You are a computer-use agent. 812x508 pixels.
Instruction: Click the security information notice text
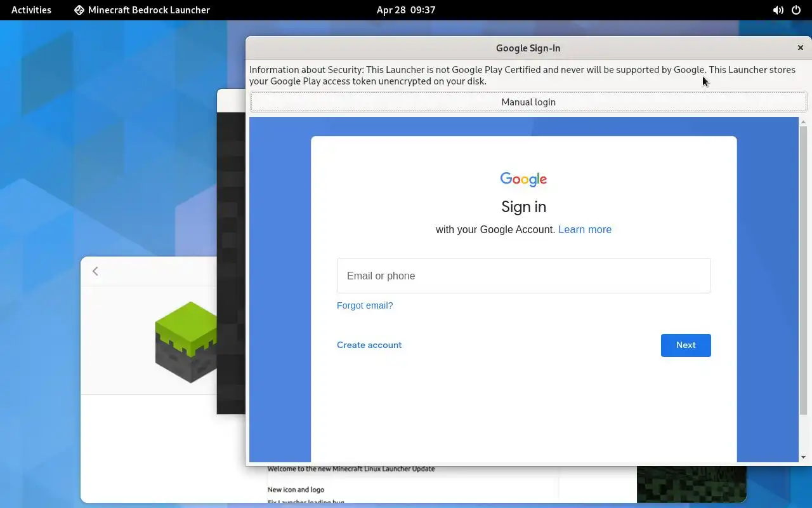pyautogui.click(x=522, y=75)
